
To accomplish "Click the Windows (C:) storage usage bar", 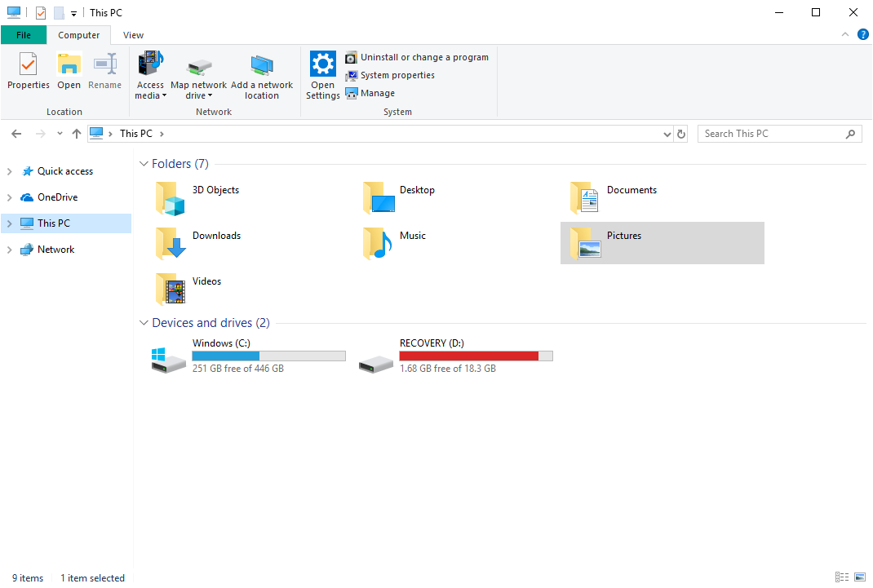I will (x=268, y=355).
